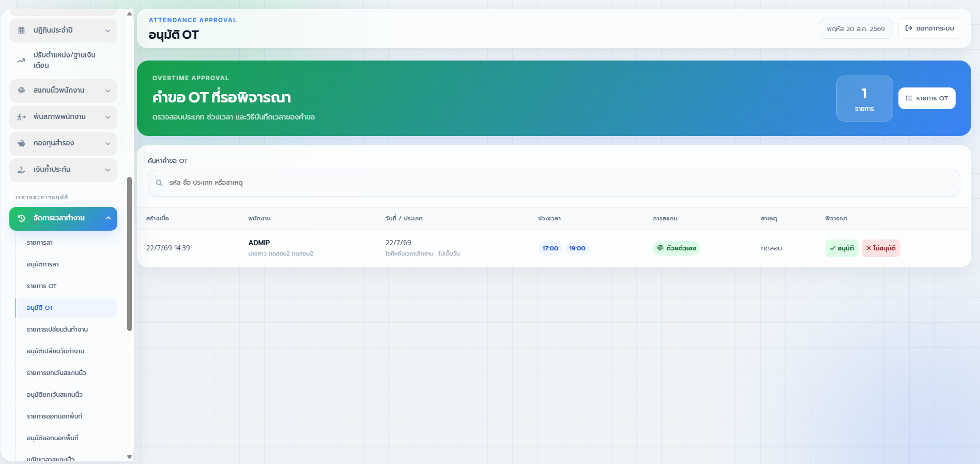Screen dimensions: 980x464
Task: Click the running person icon for พ้นสภาพพนักงาน
Action: pyautogui.click(x=21, y=117)
